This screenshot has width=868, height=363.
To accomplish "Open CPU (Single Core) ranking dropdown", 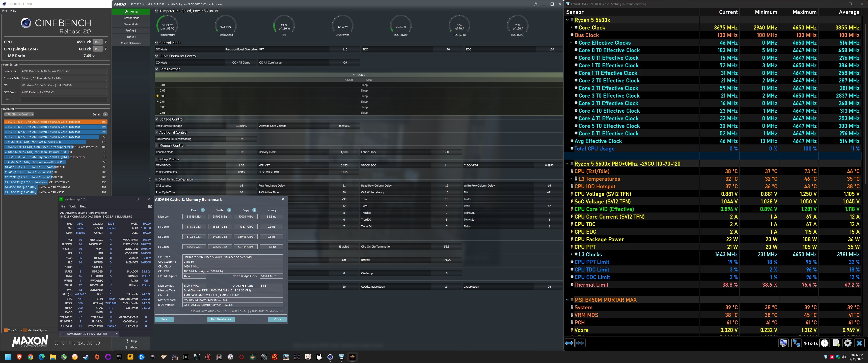I will [x=19, y=114].
